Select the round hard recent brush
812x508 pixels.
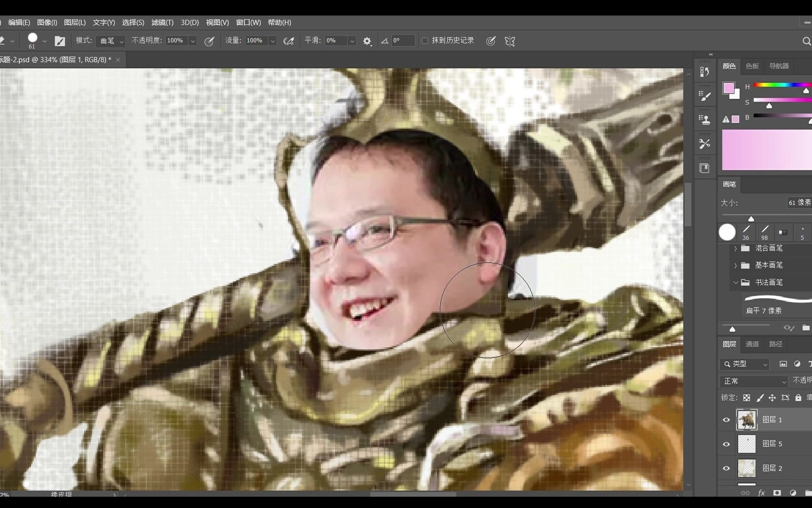[727, 232]
